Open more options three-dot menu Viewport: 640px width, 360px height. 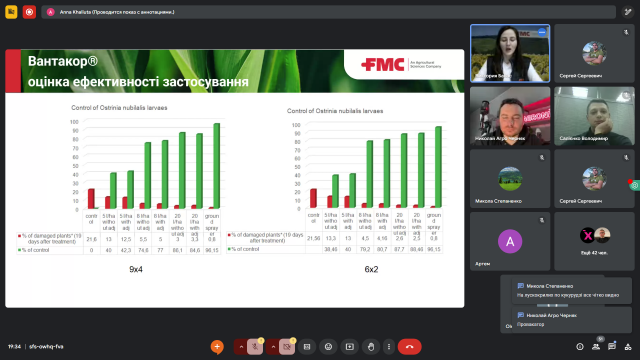tap(389, 347)
